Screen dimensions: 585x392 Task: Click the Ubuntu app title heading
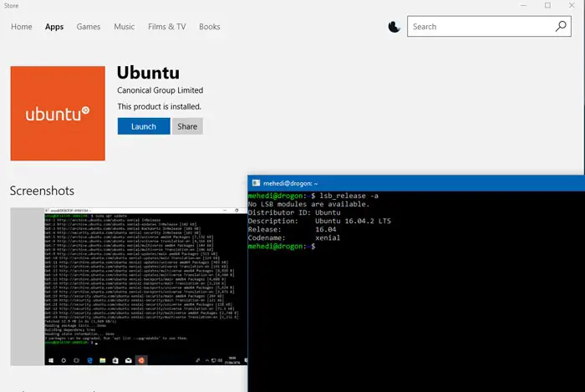coord(148,73)
